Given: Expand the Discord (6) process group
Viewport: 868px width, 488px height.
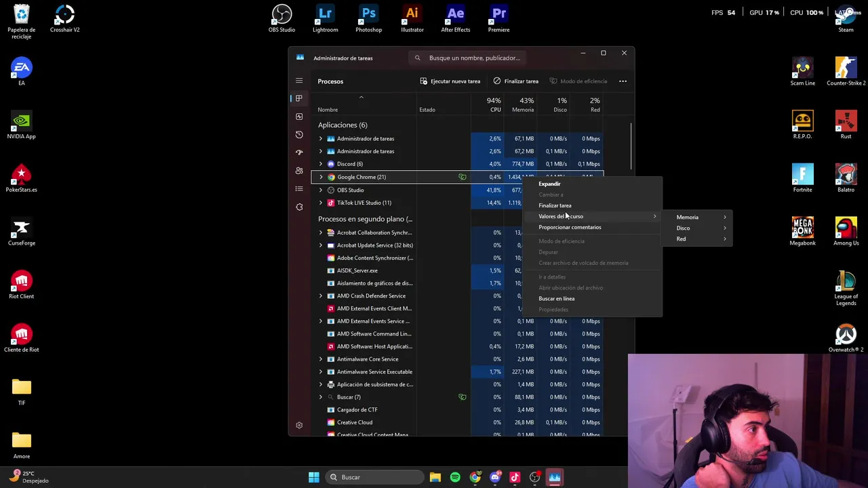Looking at the screenshot, I should coord(321,164).
